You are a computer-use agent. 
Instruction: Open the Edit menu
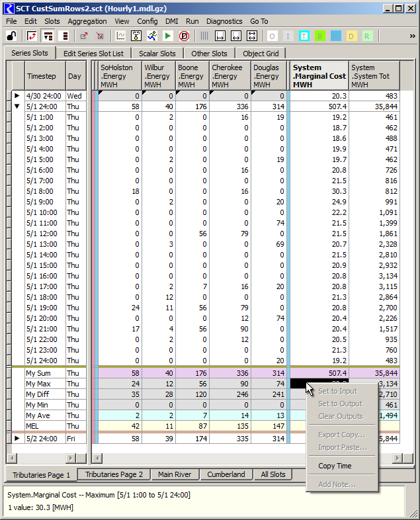(x=30, y=21)
